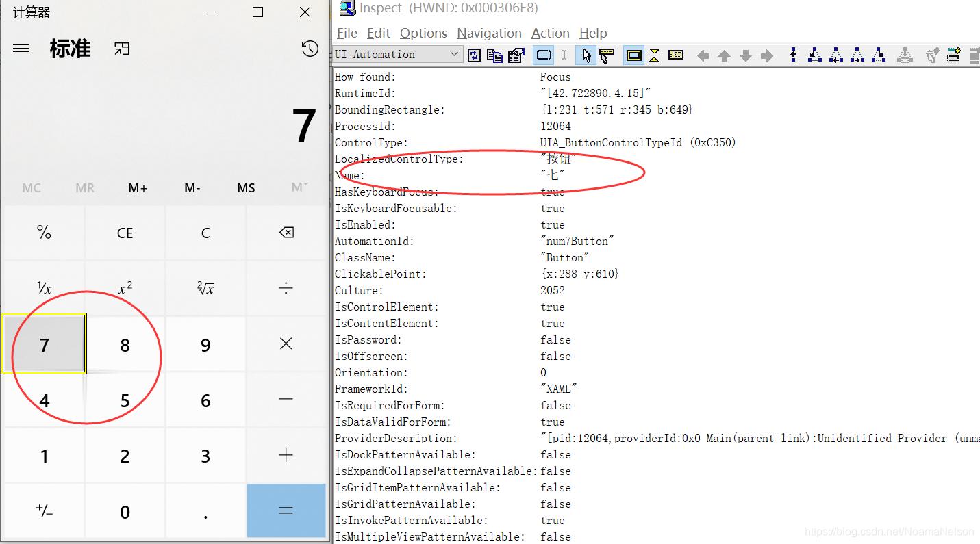Click the divide key in Calculator

286,288
